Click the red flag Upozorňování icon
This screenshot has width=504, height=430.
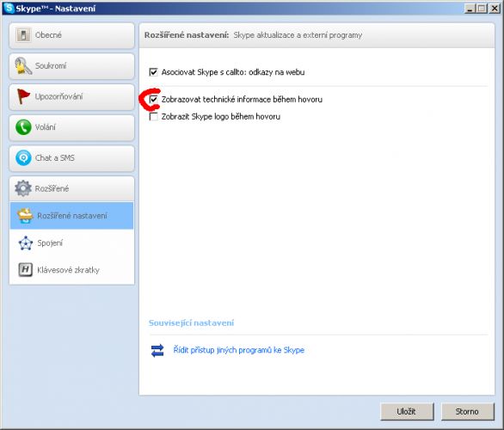tap(23, 96)
